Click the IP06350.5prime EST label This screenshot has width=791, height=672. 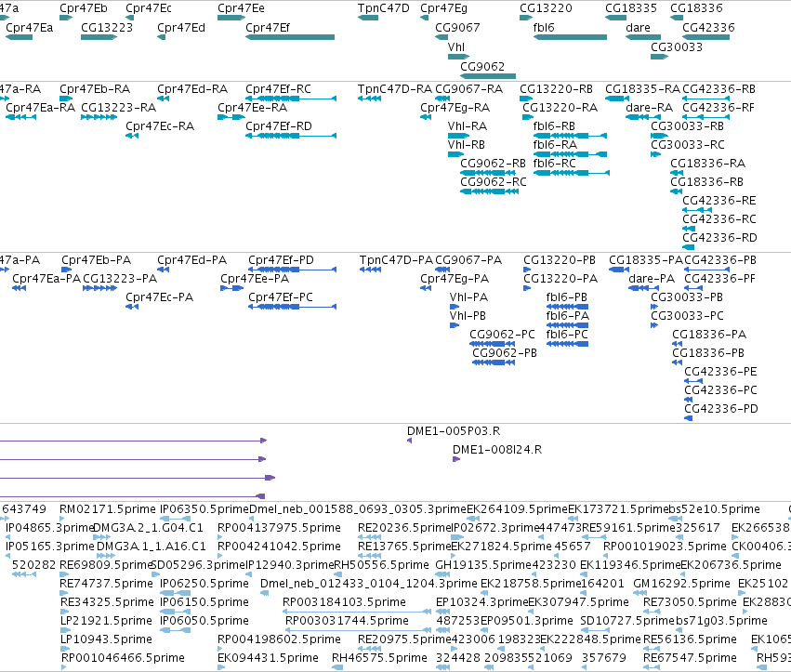204,509
